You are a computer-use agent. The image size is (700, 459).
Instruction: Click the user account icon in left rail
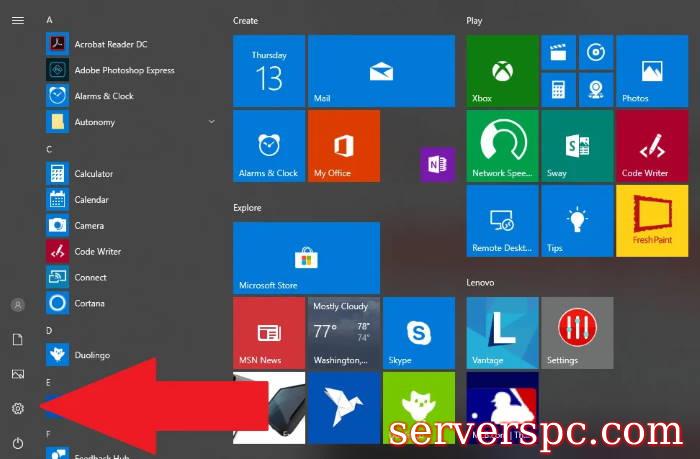click(18, 305)
